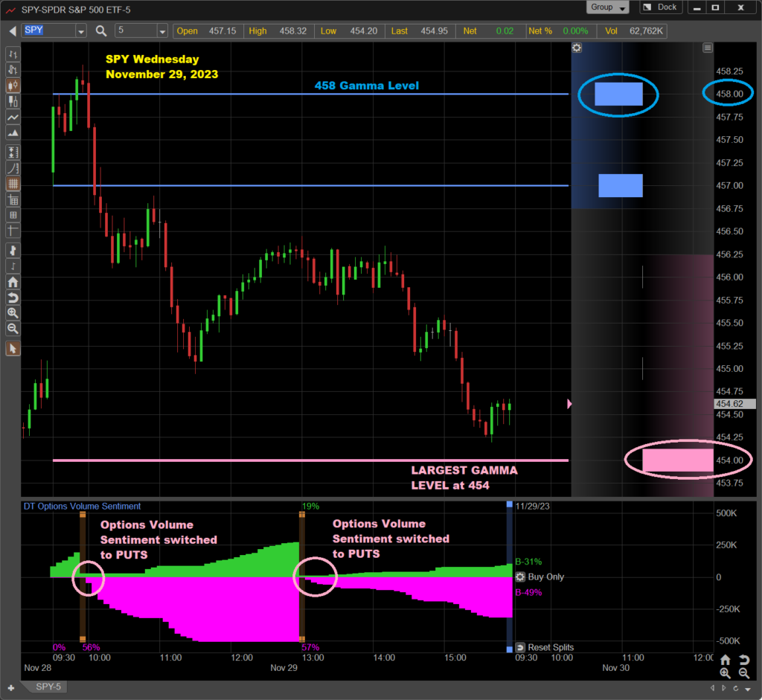The width and height of the screenshot is (762, 700).
Task: Click the undo arrow in left toolbar
Action: (13, 298)
